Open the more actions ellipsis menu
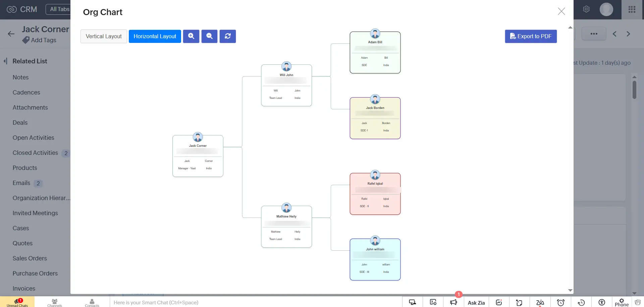The image size is (644, 307). (x=594, y=34)
